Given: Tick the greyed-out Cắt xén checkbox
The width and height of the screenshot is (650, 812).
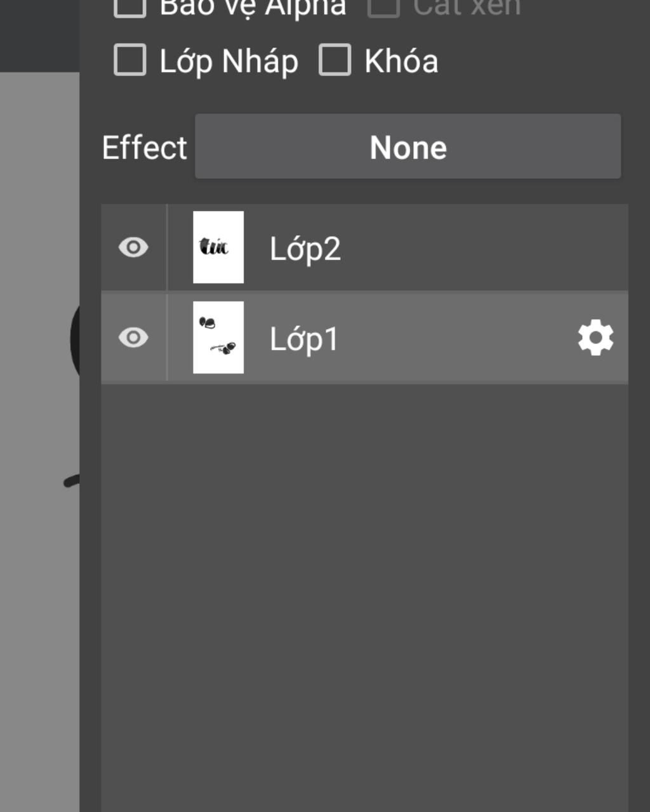Looking at the screenshot, I should click(383, 8).
